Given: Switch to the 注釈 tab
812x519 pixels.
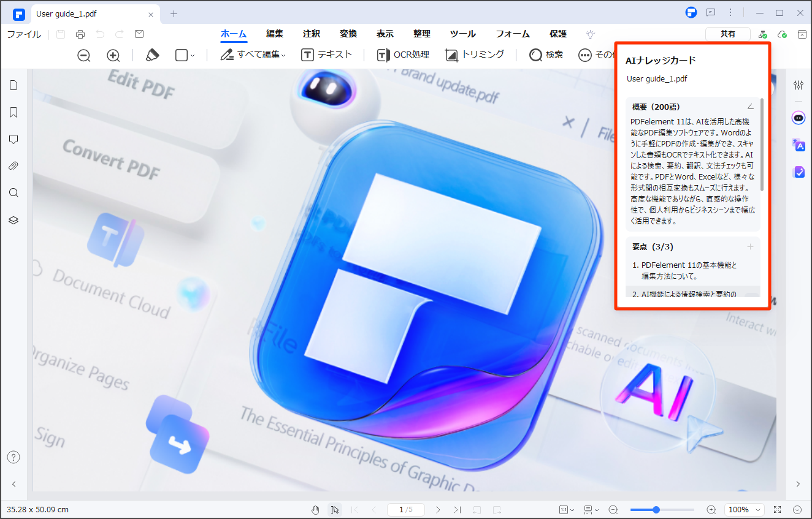Looking at the screenshot, I should (312, 34).
